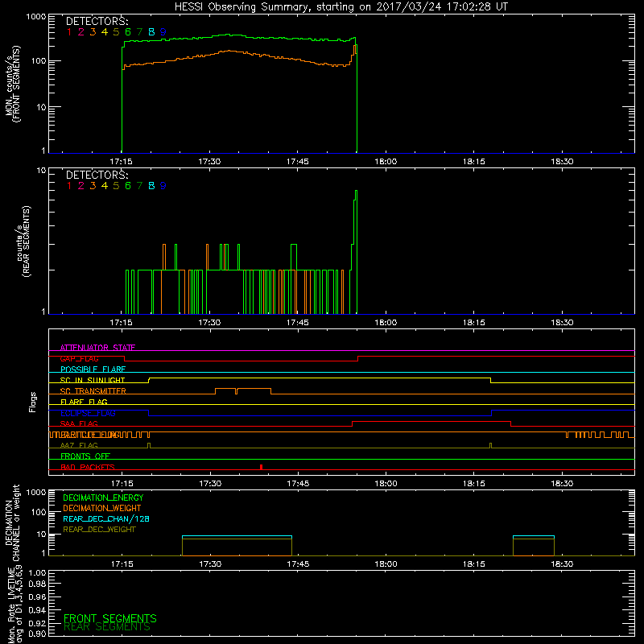
Task: Select the SC_TRANSMITTER flag label
Action: pos(93,391)
